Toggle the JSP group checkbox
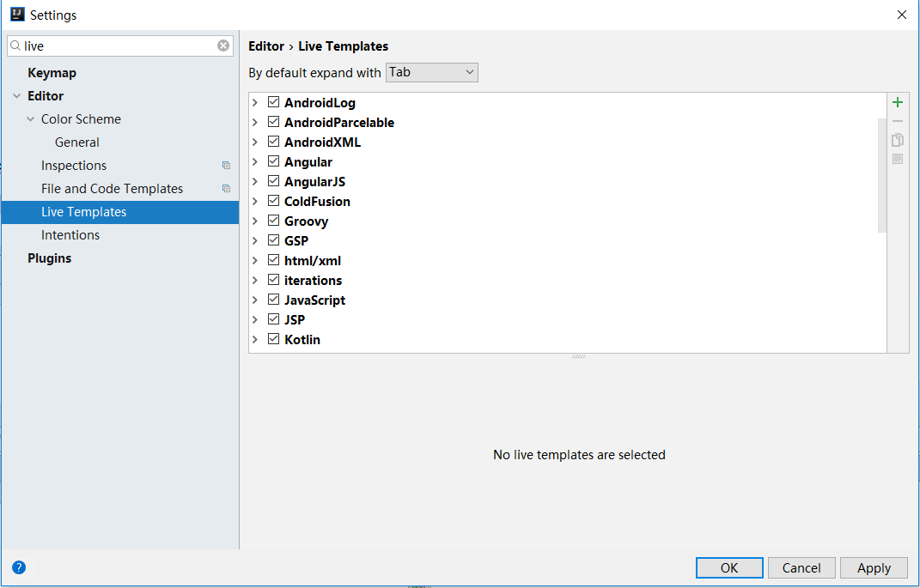The height and width of the screenshot is (588, 920). pyautogui.click(x=273, y=319)
